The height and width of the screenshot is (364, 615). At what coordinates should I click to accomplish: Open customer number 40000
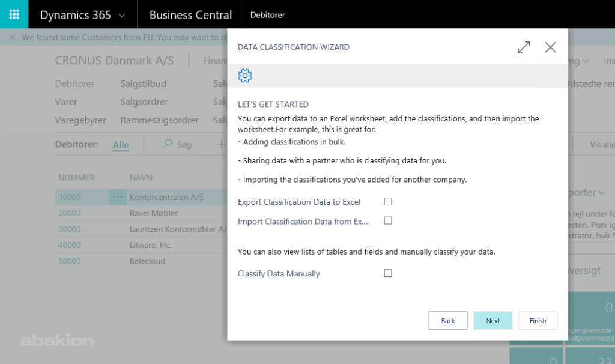pos(70,245)
